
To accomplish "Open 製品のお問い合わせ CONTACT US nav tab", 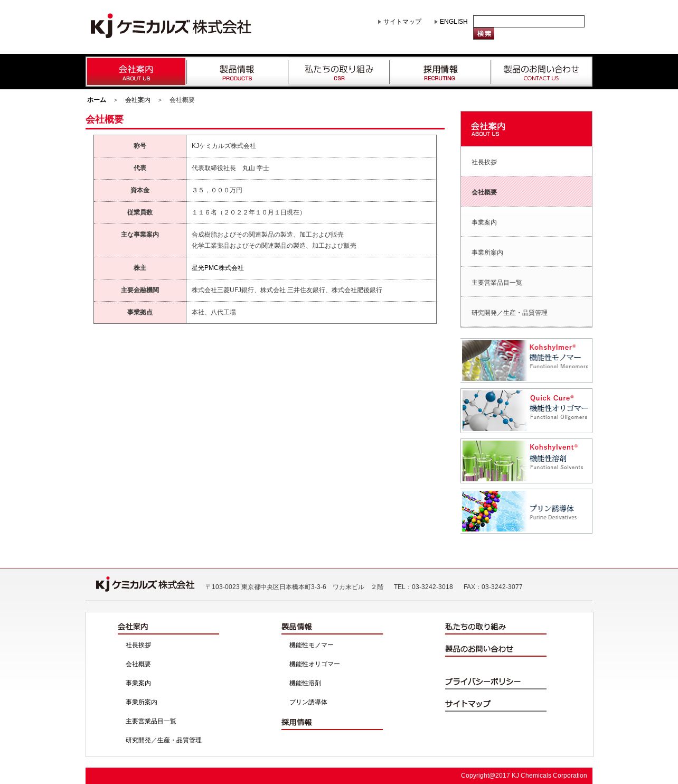I will tap(541, 72).
